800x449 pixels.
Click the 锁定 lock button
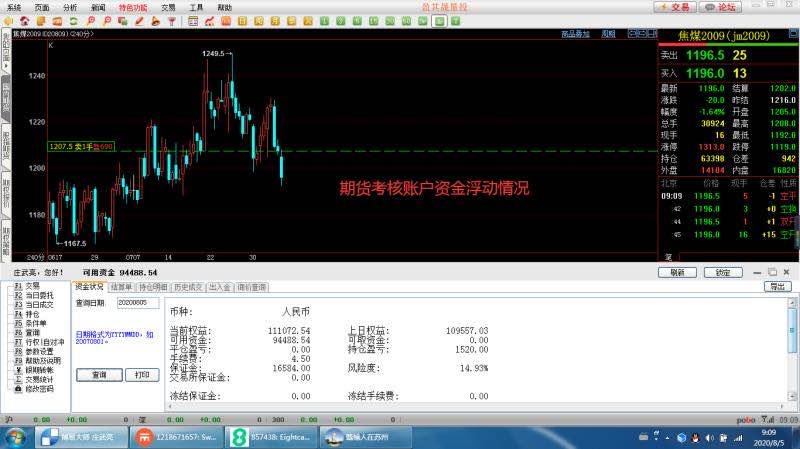[x=723, y=272]
